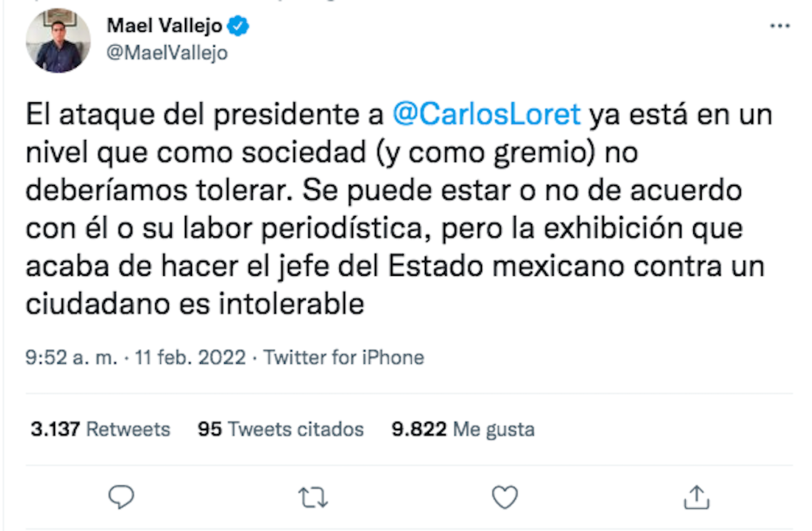Open more options via the ellipsis icon
Image resolution: width=812 pixels, height=531 pixels.
(779, 26)
